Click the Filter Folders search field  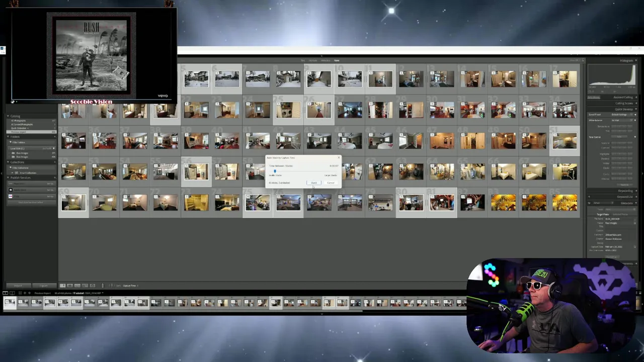pos(31,142)
